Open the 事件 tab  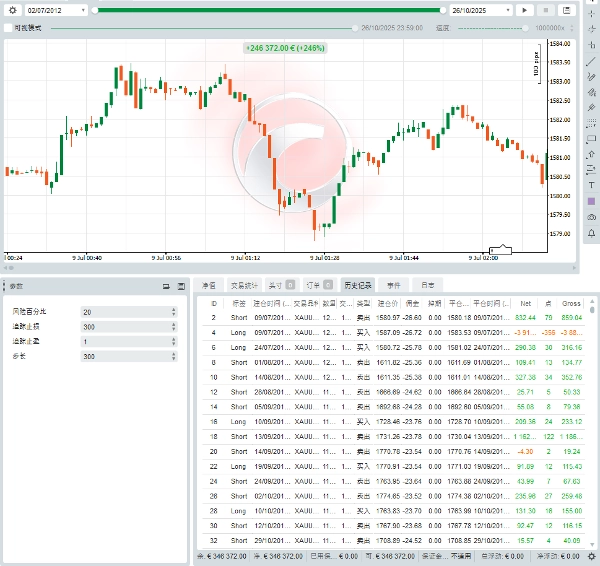393,285
